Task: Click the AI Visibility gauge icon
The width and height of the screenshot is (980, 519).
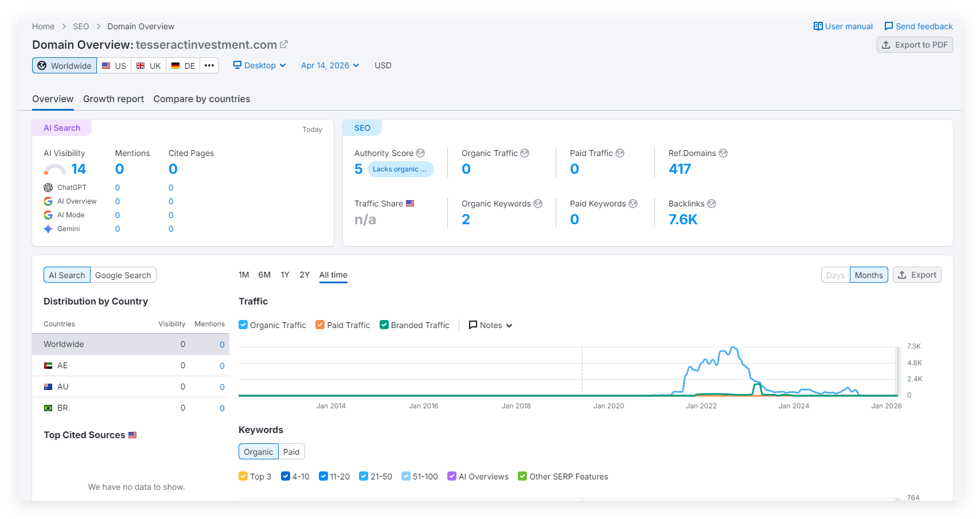Action: coord(55,169)
